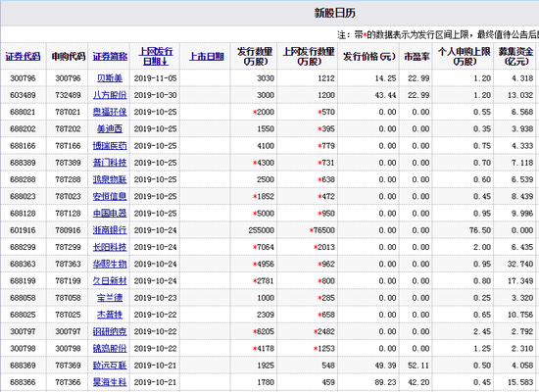Viewport: 539px width, 392px height.
Task: Open stock link 致远互联
Action: point(110,366)
